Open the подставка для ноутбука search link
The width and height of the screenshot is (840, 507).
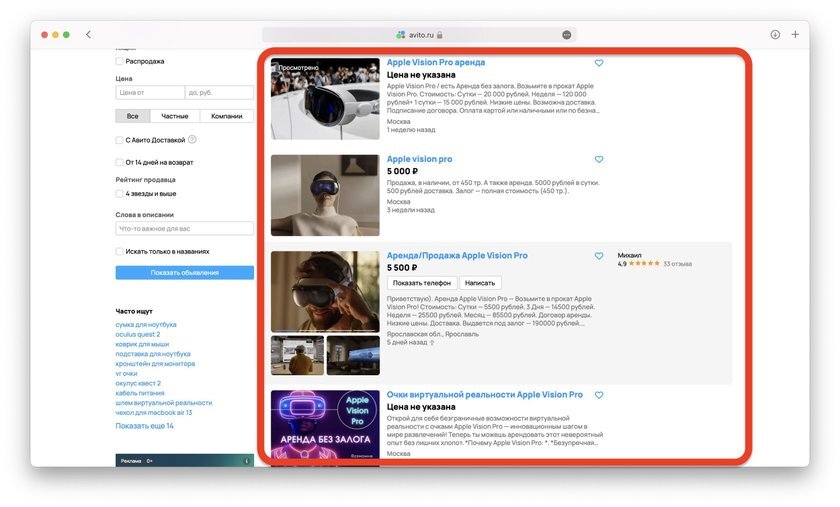[x=153, y=354]
